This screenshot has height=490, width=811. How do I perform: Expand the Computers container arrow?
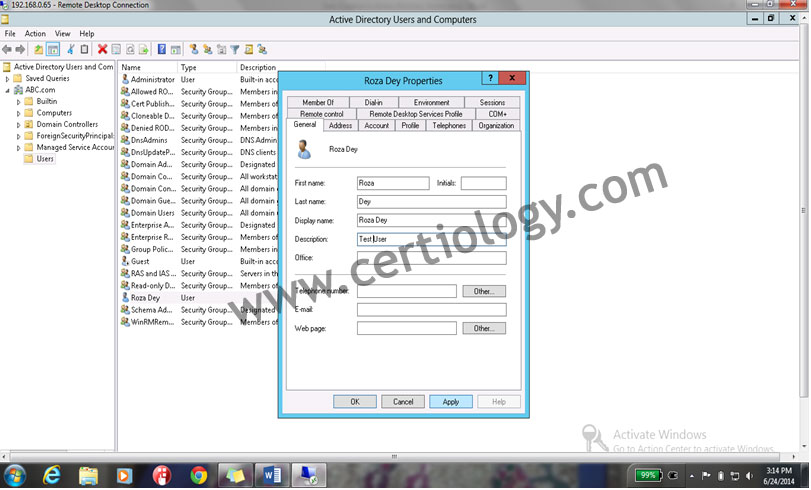19,113
